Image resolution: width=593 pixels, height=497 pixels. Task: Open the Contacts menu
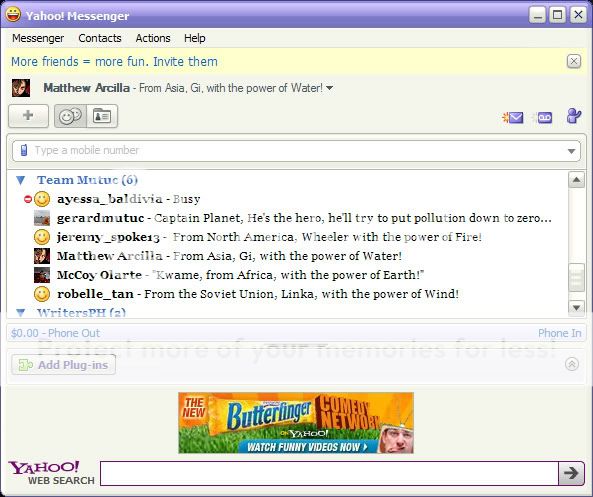[x=100, y=38]
